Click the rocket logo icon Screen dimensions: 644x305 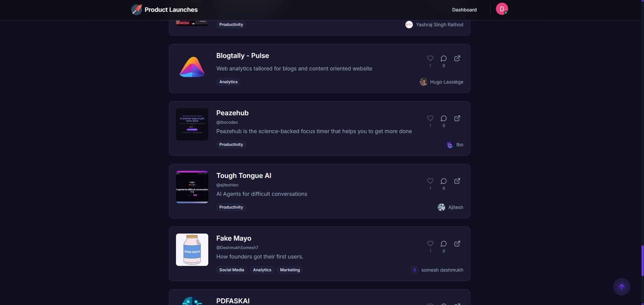pyautogui.click(x=137, y=9)
